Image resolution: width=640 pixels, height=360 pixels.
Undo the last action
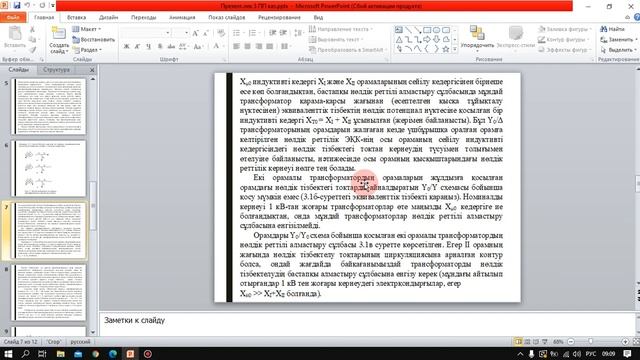[x=27, y=6]
